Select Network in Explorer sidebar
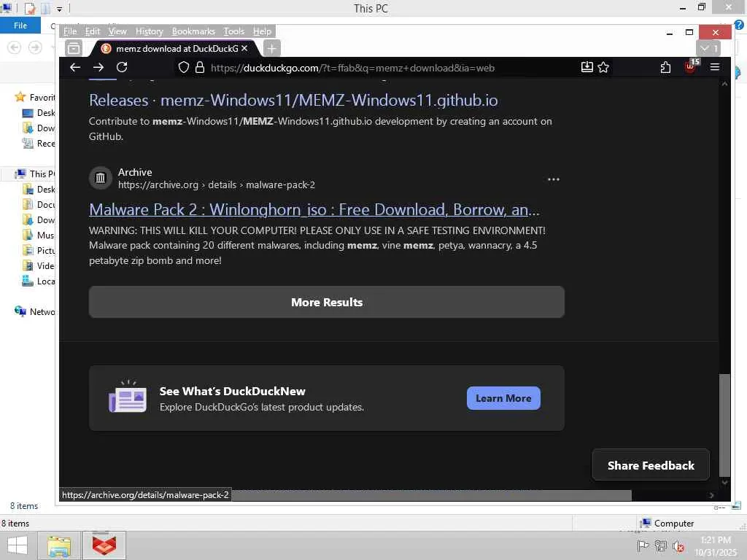This screenshot has width=747, height=560. 35,311
